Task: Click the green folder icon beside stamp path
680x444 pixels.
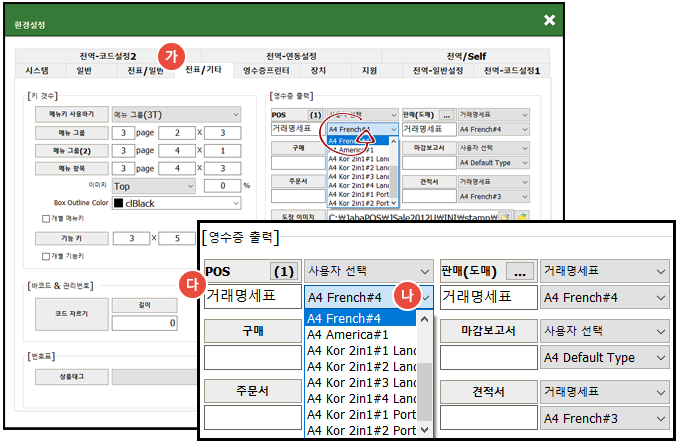Action: click(x=523, y=217)
